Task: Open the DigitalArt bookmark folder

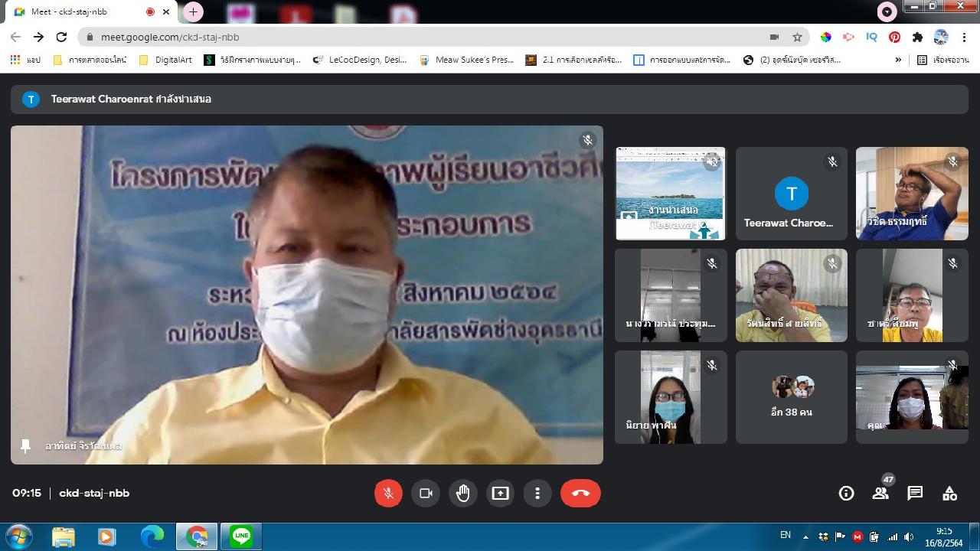Action: [x=165, y=60]
